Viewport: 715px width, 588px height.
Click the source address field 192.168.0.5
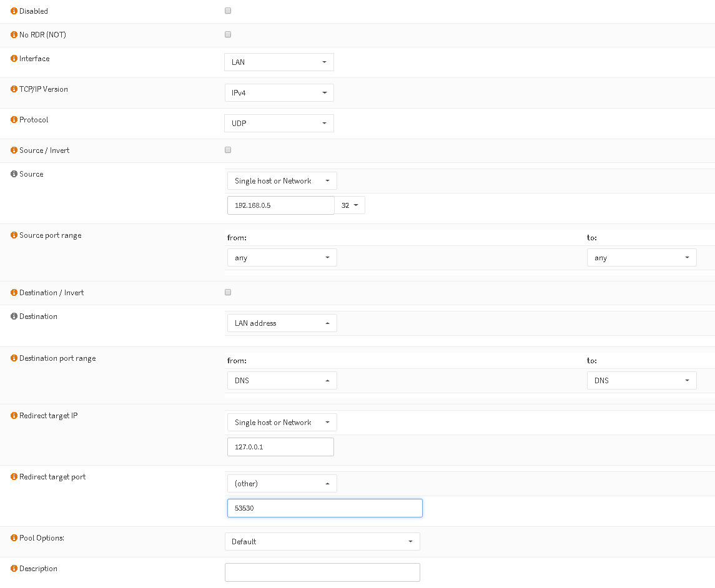point(281,205)
